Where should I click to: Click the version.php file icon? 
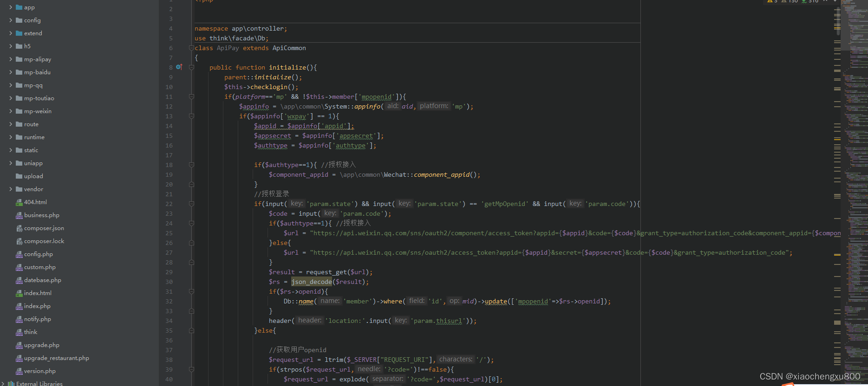point(19,371)
